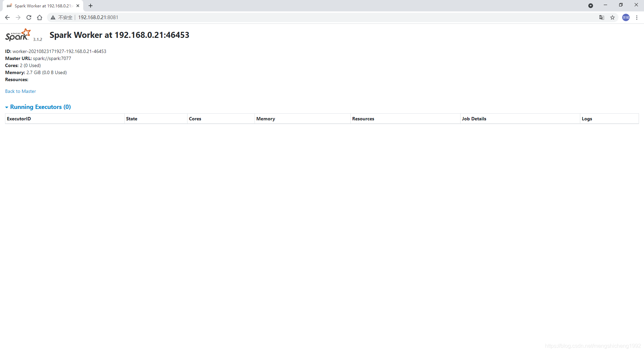
Task: Minimize the browser window
Action: coord(605,5)
